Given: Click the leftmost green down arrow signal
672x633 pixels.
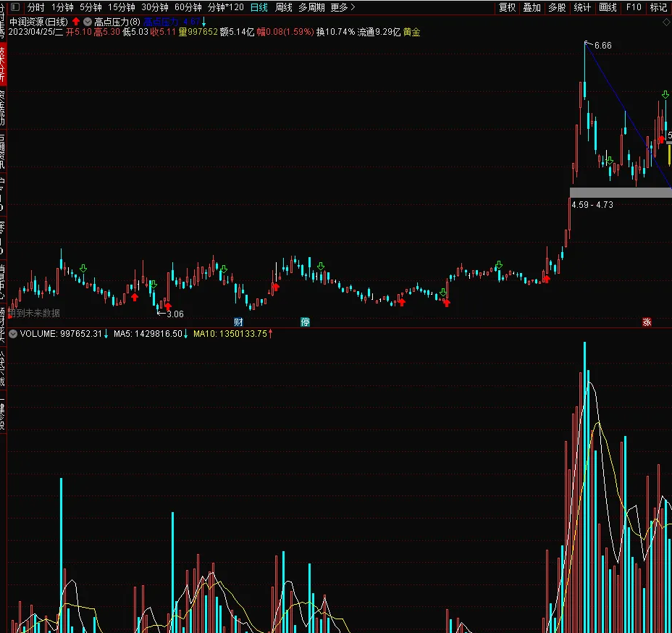Looking at the screenshot, I should 83,268.
